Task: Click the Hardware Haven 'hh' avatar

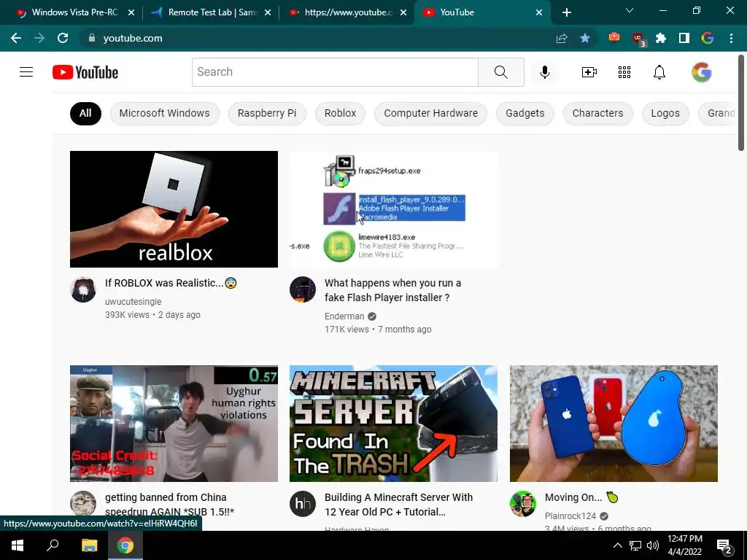Action: (x=303, y=504)
